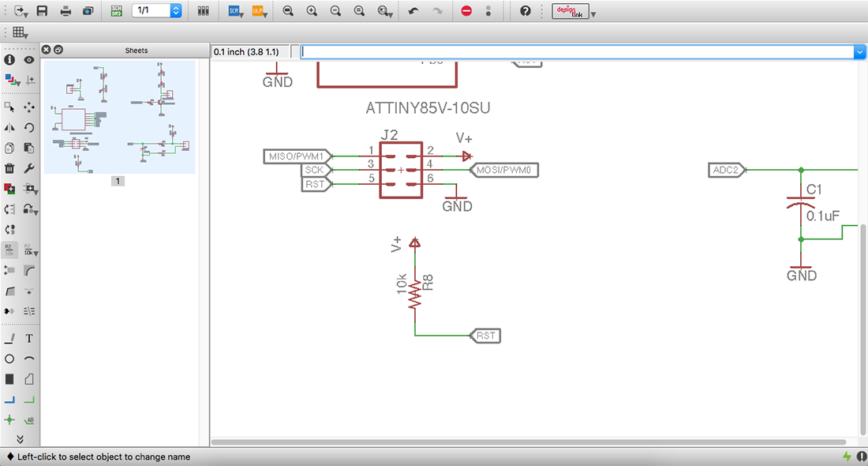
Task: Select the Delete trash can tool
Action: click(9, 168)
